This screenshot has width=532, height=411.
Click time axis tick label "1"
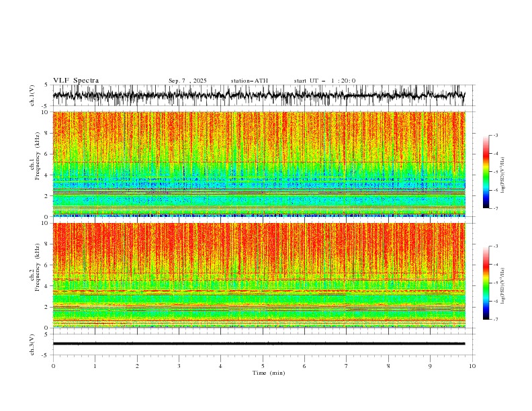(x=95, y=366)
